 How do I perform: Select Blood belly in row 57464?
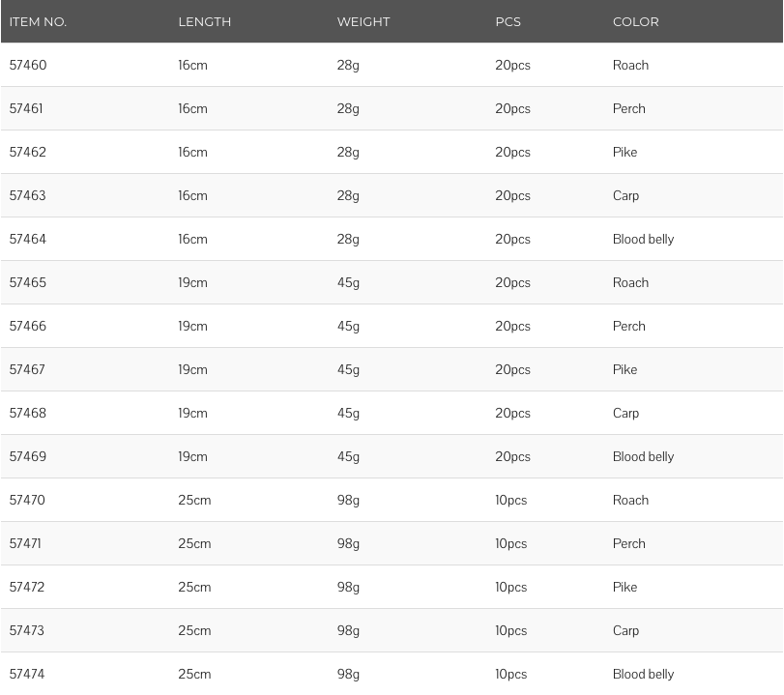(x=643, y=239)
